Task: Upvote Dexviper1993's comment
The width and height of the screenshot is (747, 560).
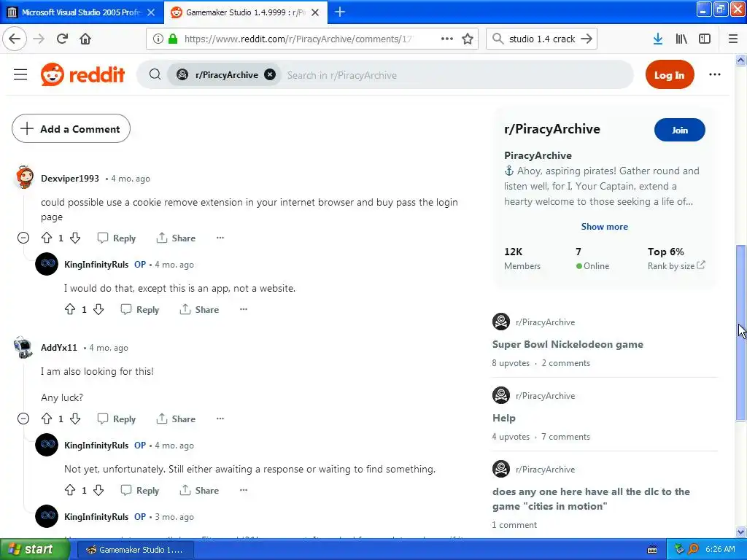Action: coord(47,238)
